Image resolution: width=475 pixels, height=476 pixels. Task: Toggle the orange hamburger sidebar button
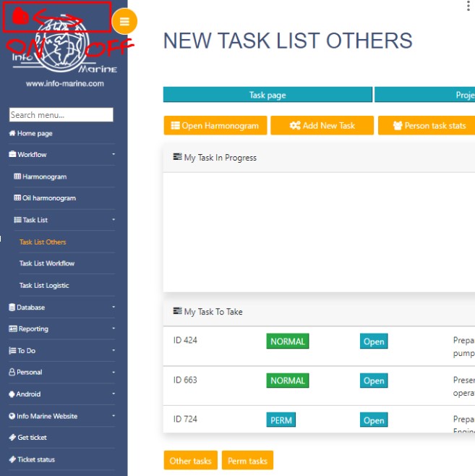tap(124, 21)
